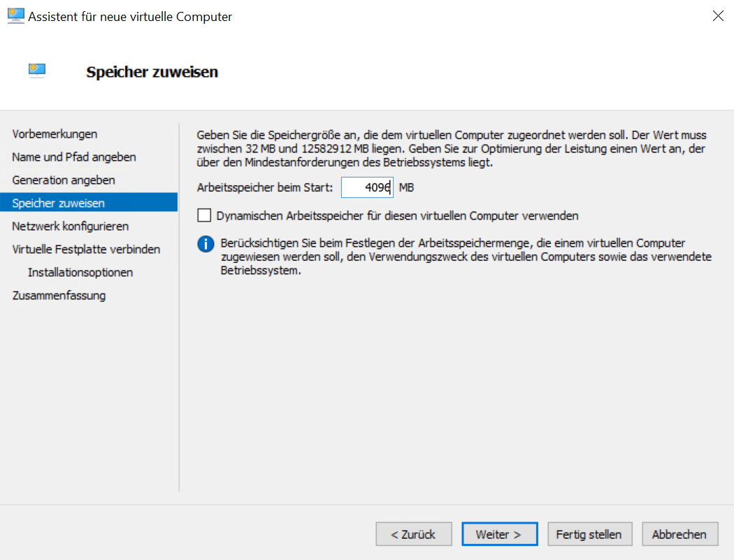Continue with the Weiter button

pos(499,534)
